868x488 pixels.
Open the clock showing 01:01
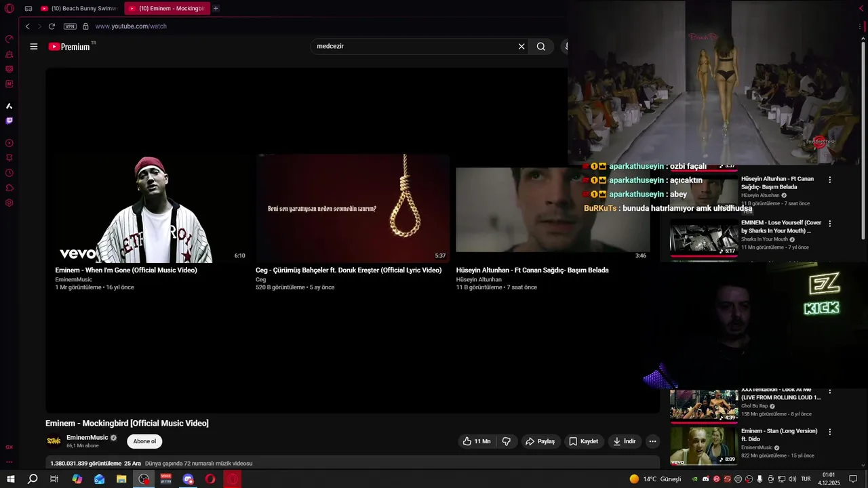point(829,479)
